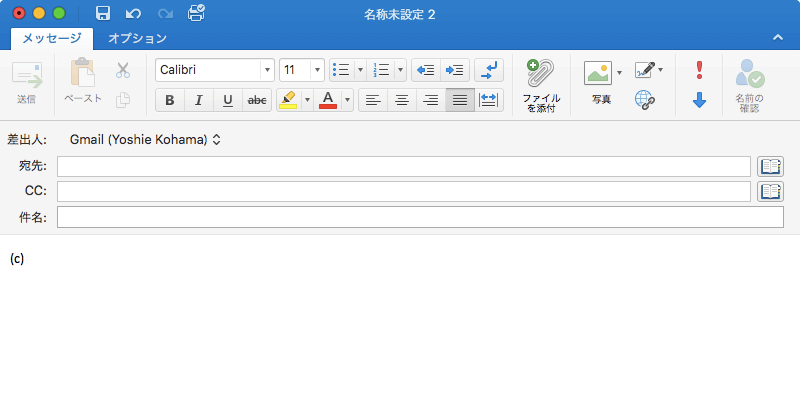
Task: Open the numbered list style dropdown arrow
Action: click(401, 70)
